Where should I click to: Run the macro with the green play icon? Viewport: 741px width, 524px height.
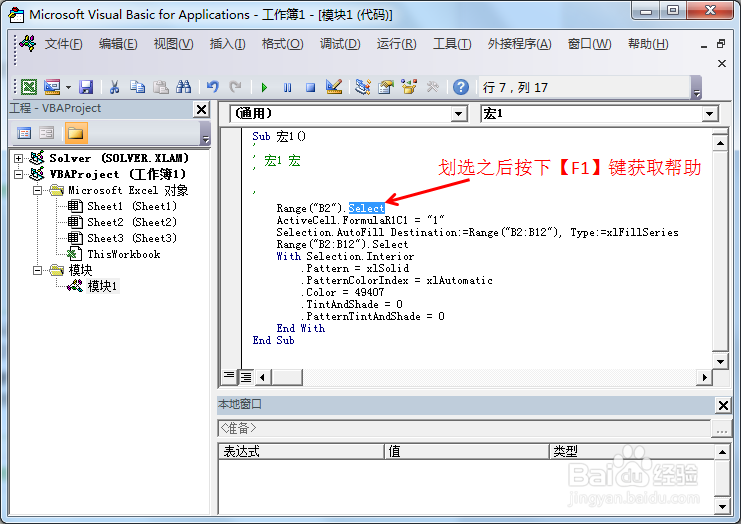tap(264, 87)
